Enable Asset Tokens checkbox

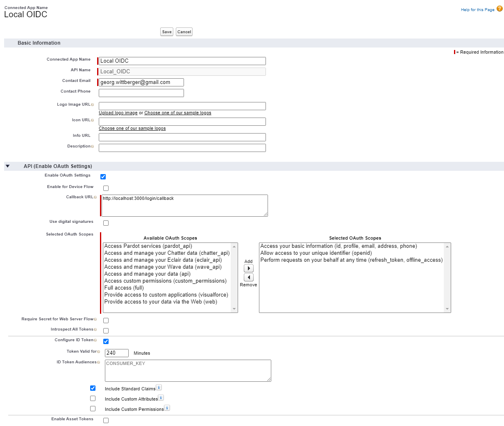click(x=106, y=421)
